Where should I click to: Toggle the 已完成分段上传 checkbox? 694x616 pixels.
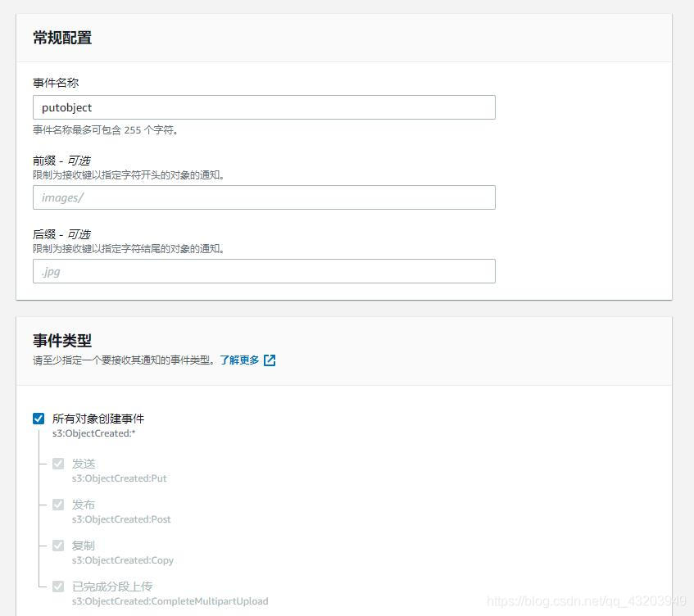point(58,586)
